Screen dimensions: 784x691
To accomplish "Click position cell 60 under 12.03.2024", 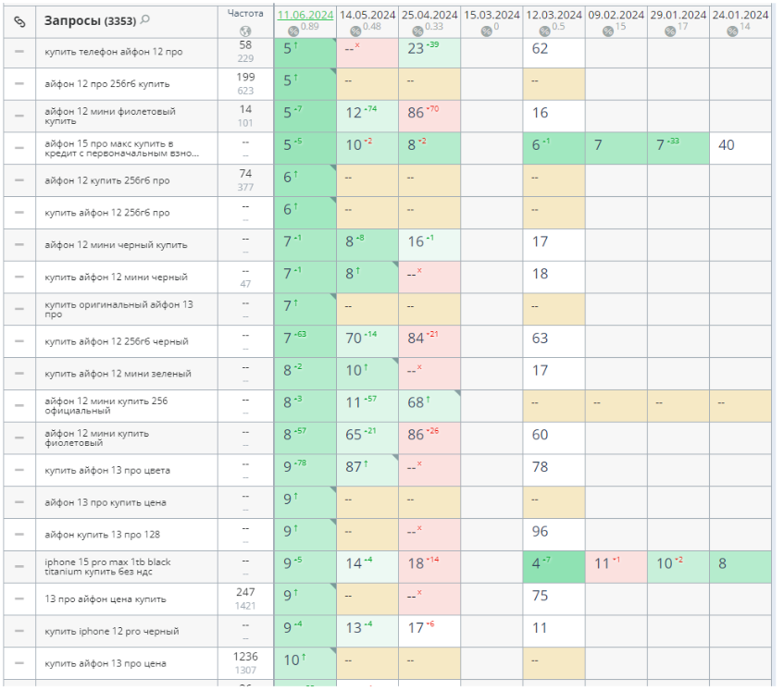I will (x=554, y=438).
